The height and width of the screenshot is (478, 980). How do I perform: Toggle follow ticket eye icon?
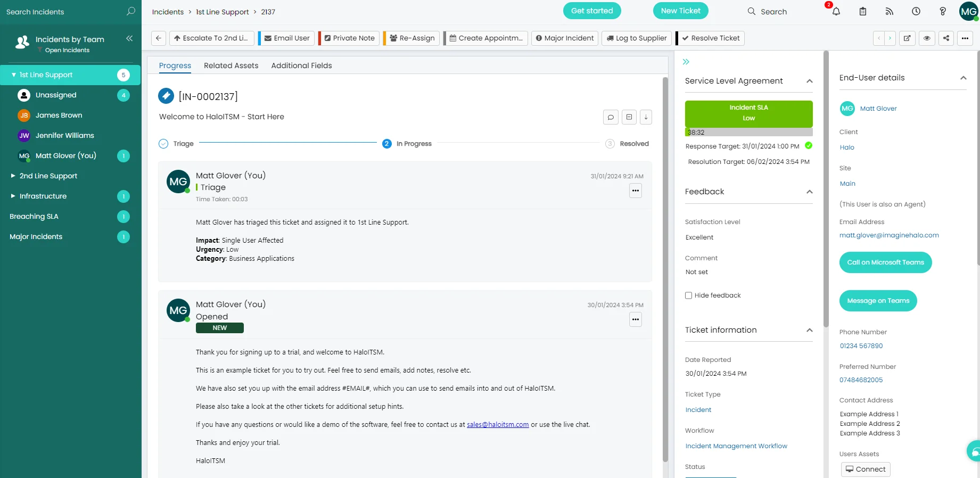pyautogui.click(x=927, y=38)
